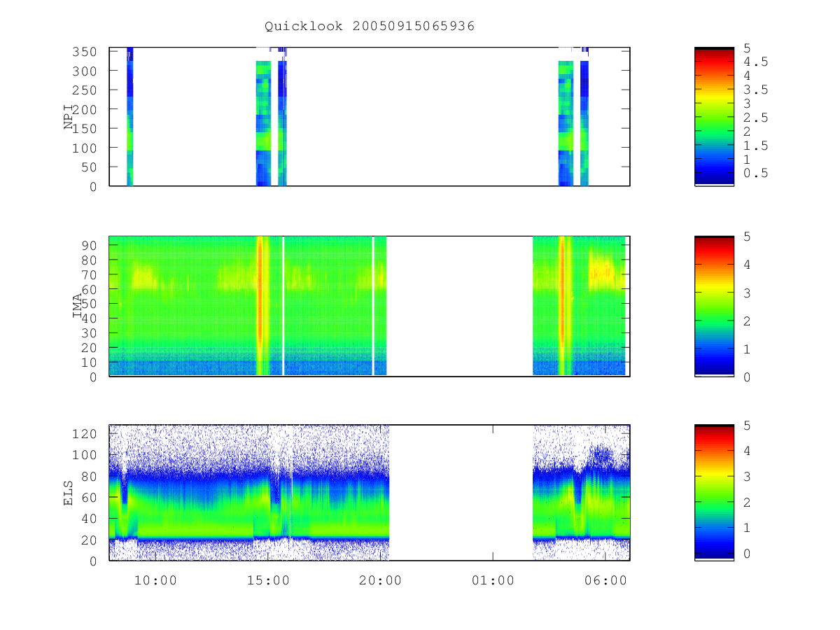Click the IMA panel colorbar

point(714,306)
